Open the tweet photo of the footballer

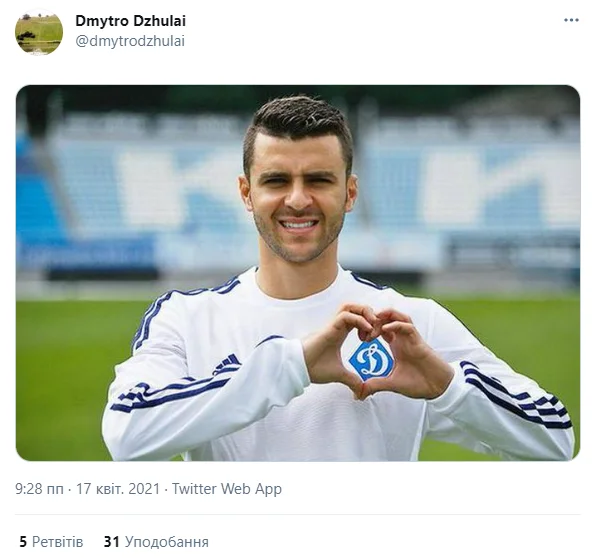pos(298,273)
